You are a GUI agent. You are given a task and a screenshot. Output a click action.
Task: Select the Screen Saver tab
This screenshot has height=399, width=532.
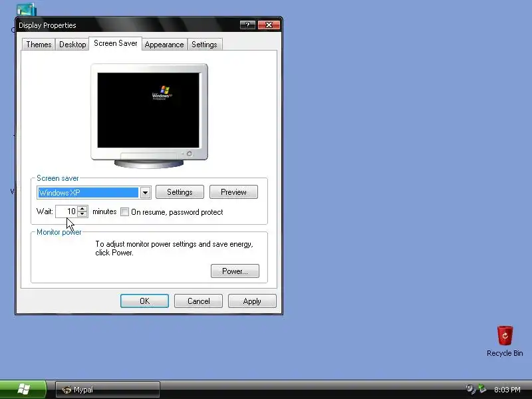(115, 43)
